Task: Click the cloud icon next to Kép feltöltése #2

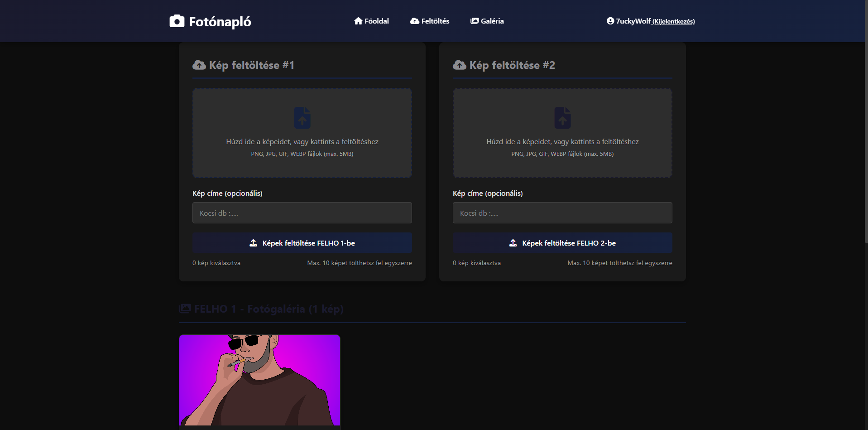Action: tap(460, 65)
